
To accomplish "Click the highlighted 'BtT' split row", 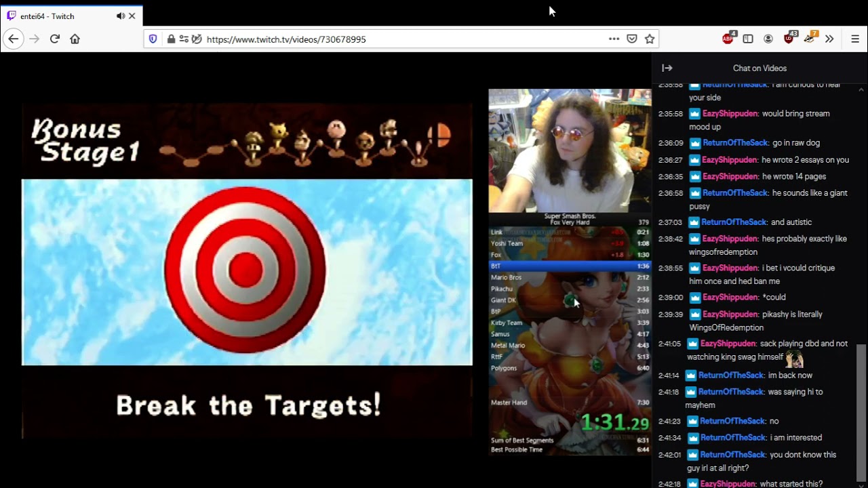I will coord(570,266).
